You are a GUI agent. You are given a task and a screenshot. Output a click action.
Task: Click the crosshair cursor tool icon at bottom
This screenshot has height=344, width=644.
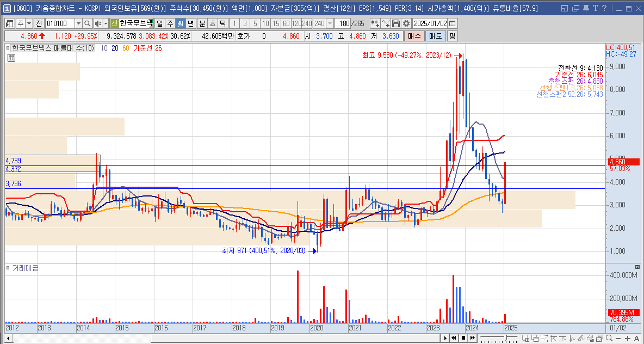(x=554, y=338)
